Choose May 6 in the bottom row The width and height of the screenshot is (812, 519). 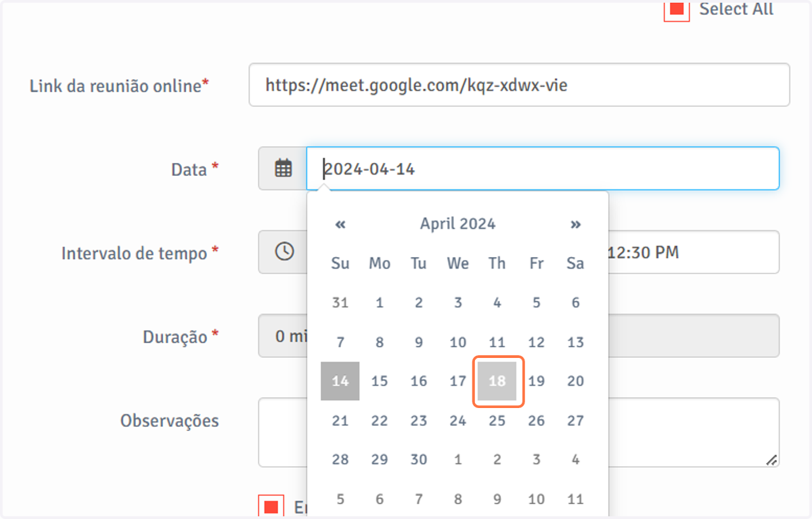[380, 499]
